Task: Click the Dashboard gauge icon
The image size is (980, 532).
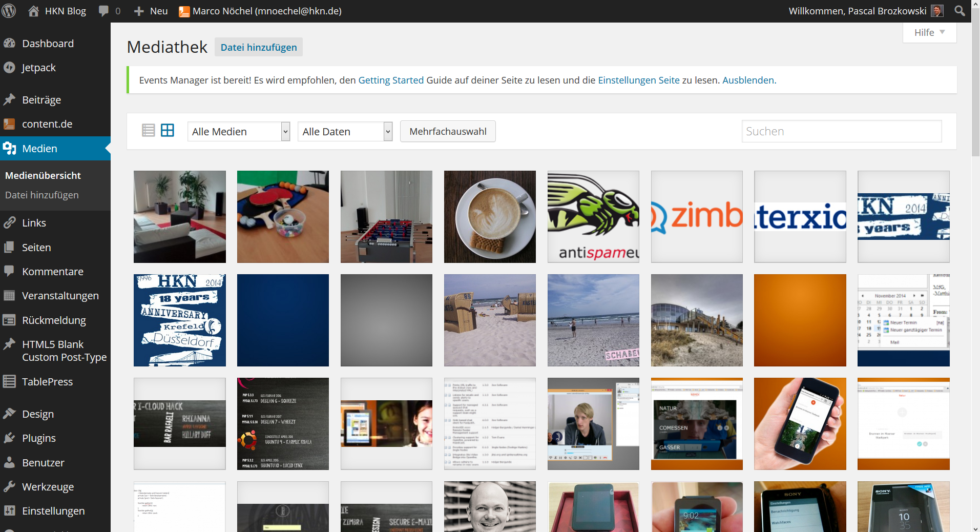Action: 9,44
